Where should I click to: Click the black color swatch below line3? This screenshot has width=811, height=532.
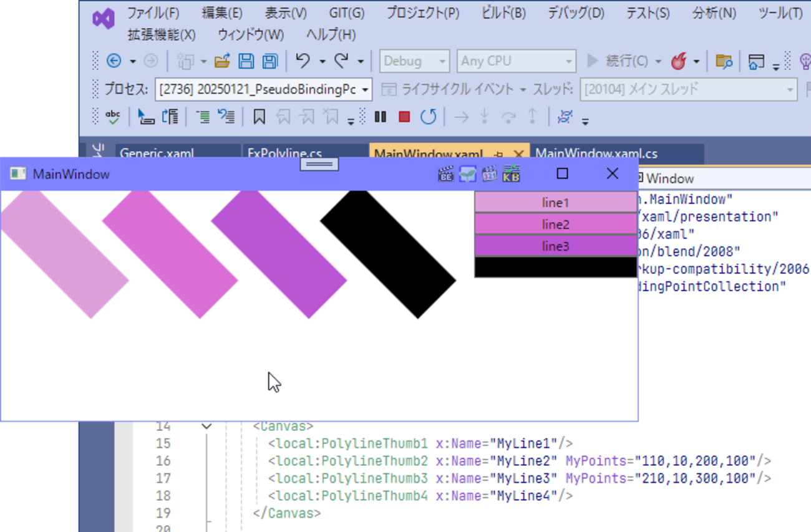pos(555,268)
